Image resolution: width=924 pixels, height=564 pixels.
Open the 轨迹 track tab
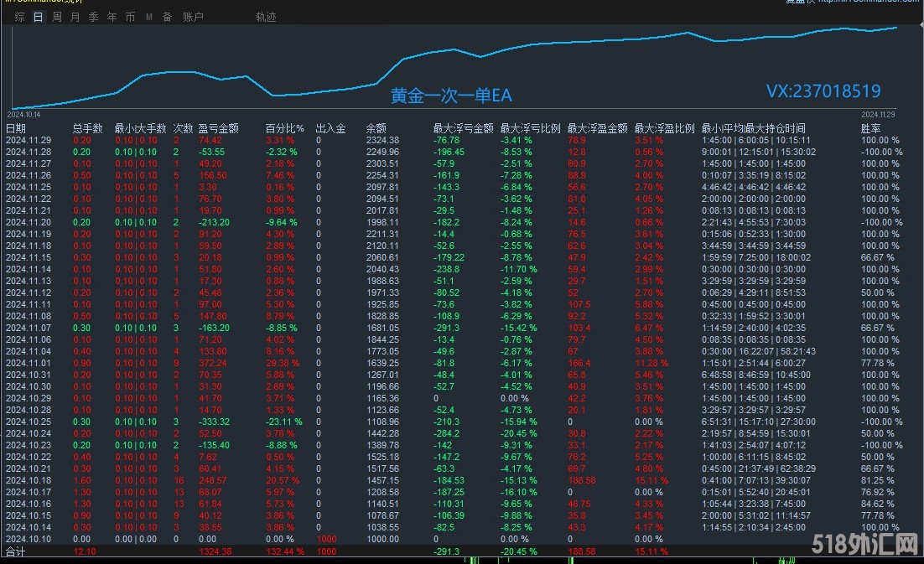tap(266, 17)
